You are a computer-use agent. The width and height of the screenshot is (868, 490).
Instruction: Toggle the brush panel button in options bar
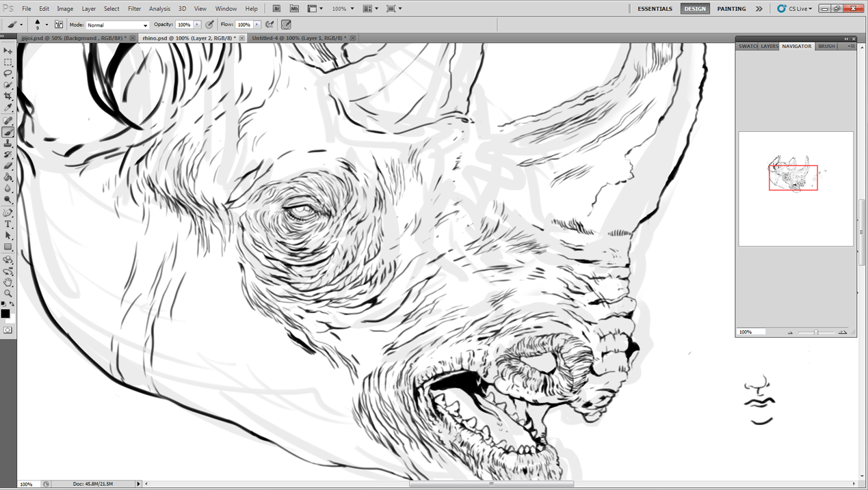pos(59,25)
